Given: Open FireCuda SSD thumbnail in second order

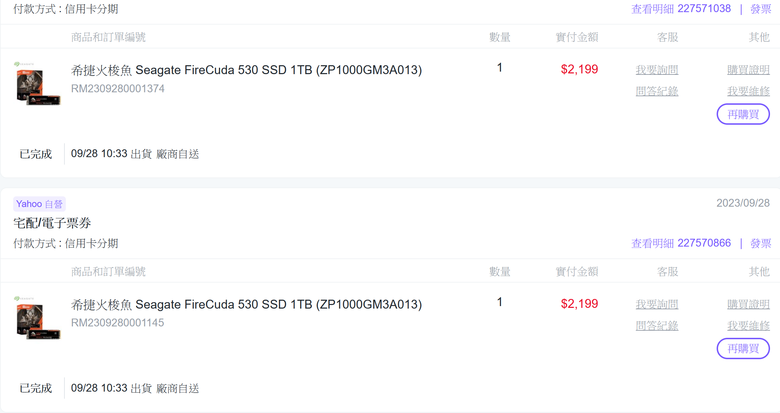Looking at the screenshot, I should [x=37, y=318].
